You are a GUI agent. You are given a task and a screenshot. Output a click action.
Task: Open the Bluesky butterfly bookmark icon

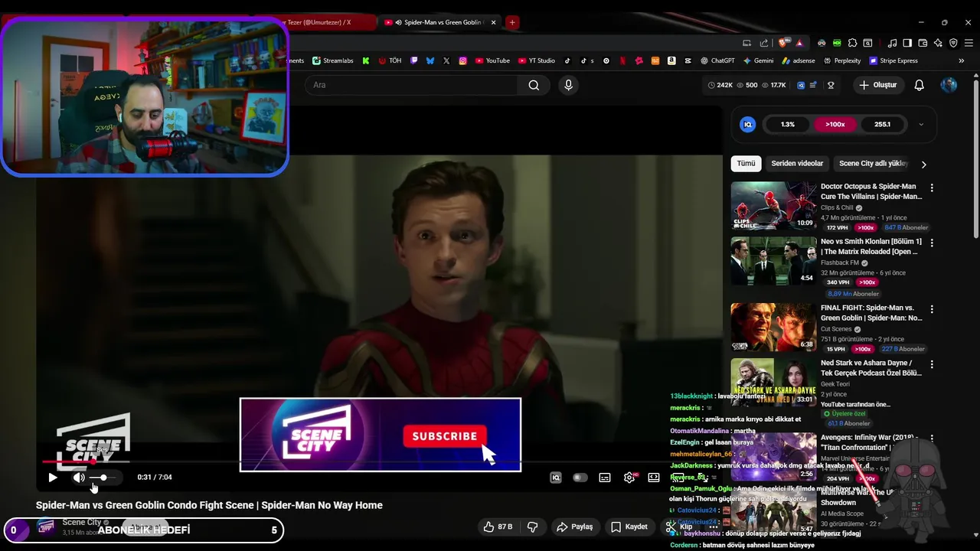coord(430,60)
